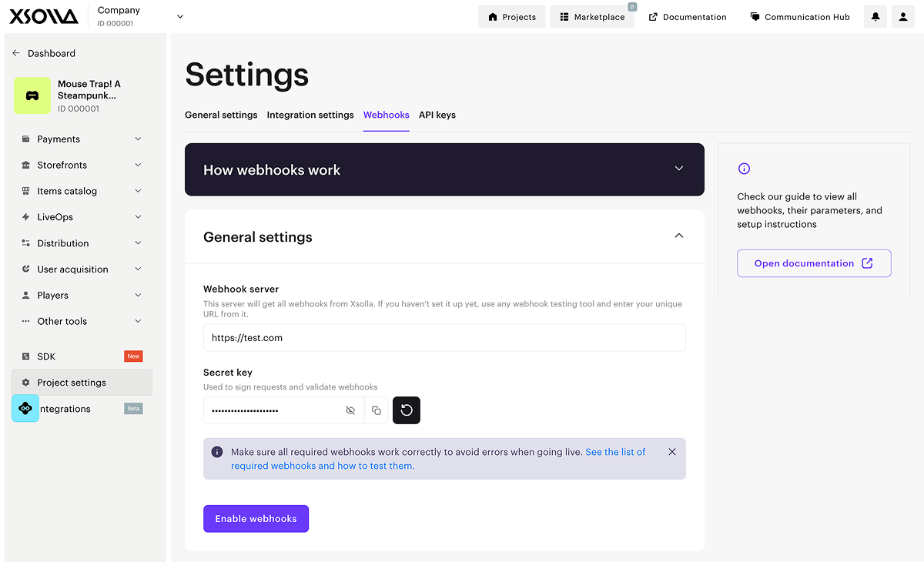Open the user account profile icon
This screenshot has height=562, width=924.
click(902, 17)
